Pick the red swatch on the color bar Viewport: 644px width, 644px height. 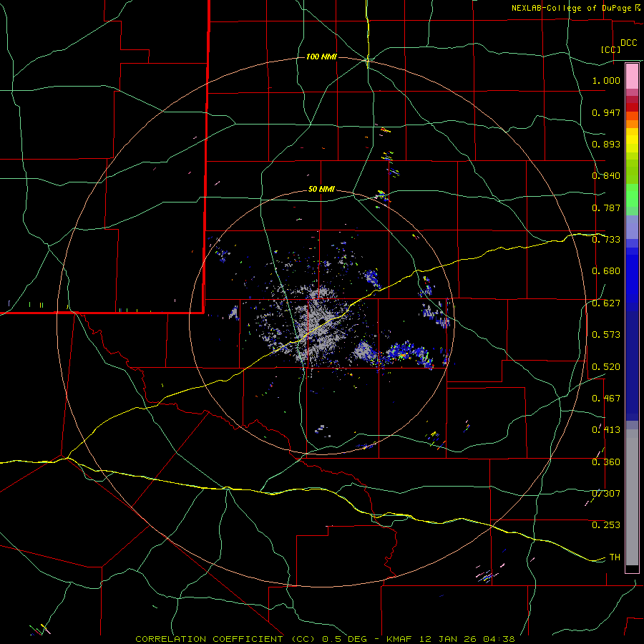(x=632, y=107)
